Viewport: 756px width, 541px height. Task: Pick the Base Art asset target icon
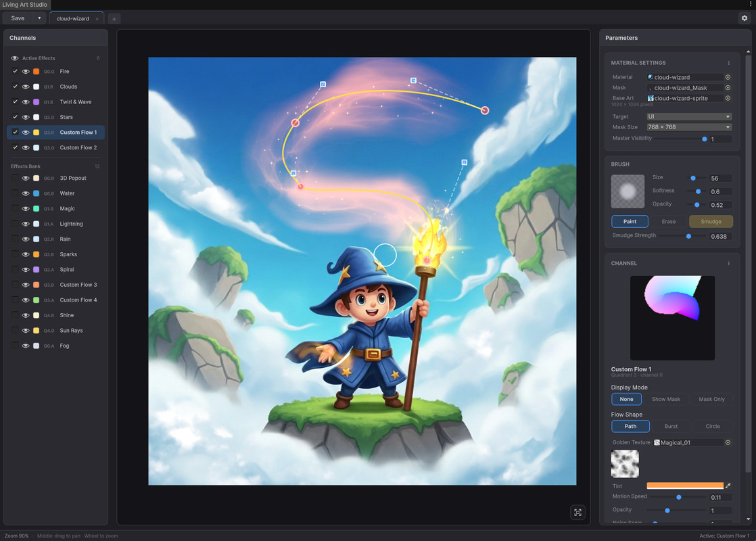(x=728, y=98)
